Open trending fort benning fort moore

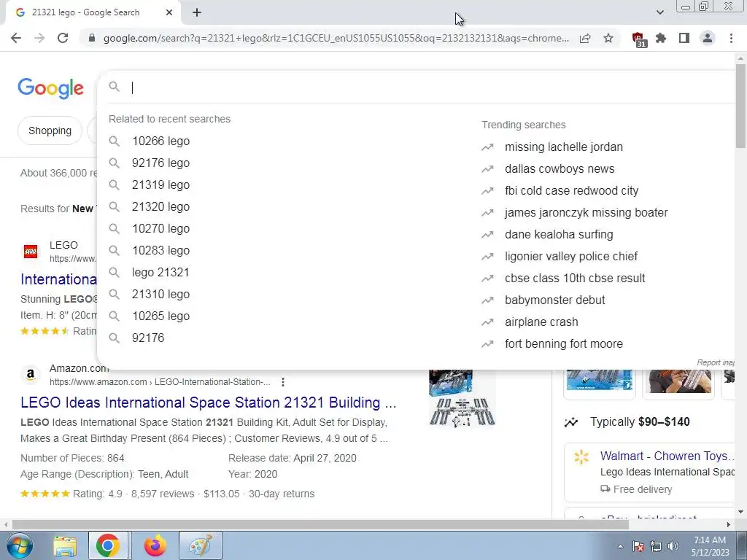[x=564, y=344]
